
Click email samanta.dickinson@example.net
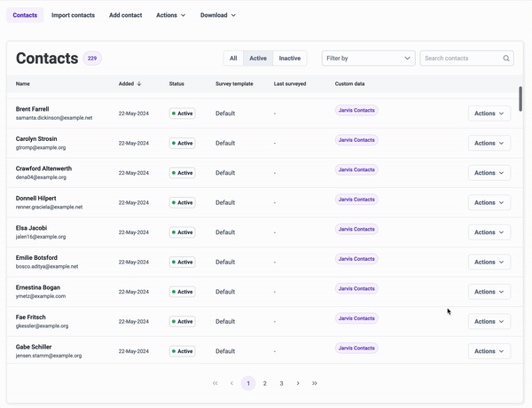(54, 118)
